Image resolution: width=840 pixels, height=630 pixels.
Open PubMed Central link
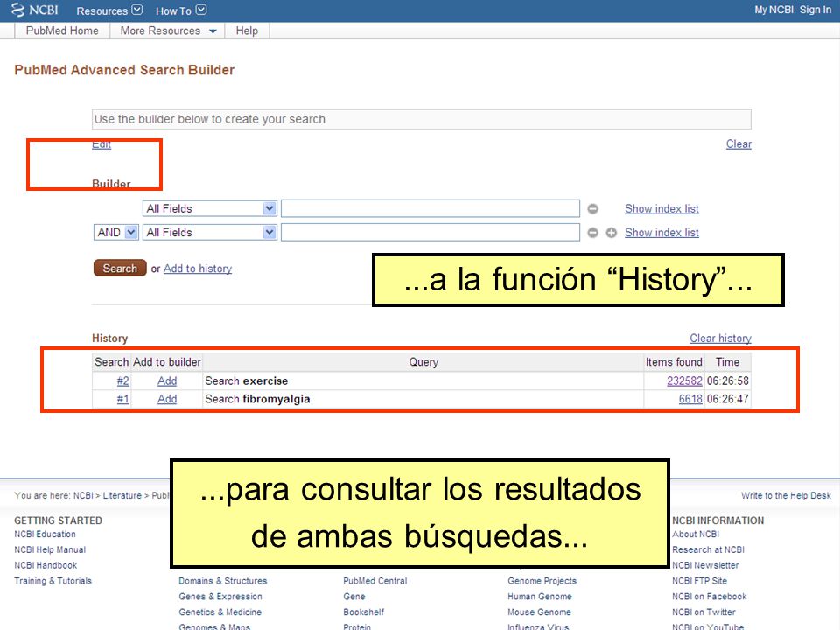[x=375, y=581]
